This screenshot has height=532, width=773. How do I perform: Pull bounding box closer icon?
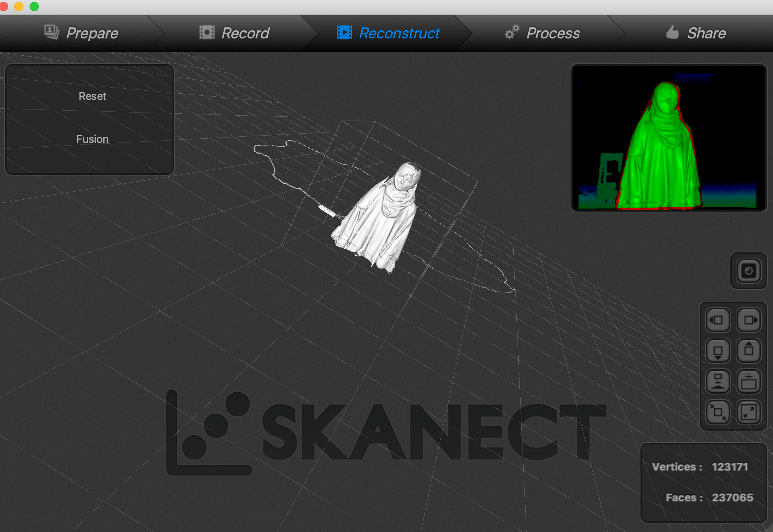[748, 381]
